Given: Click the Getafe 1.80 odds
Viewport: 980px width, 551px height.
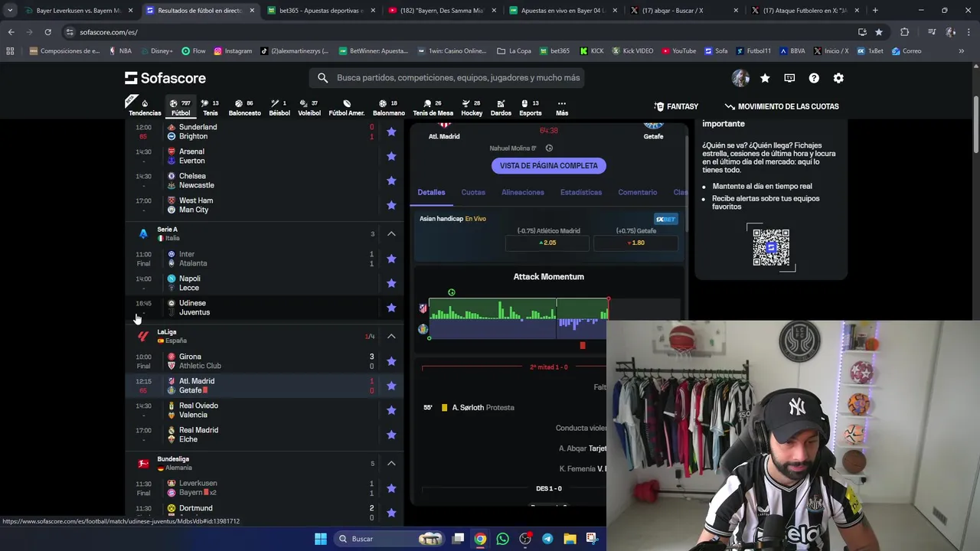Looking at the screenshot, I should 635,243.
